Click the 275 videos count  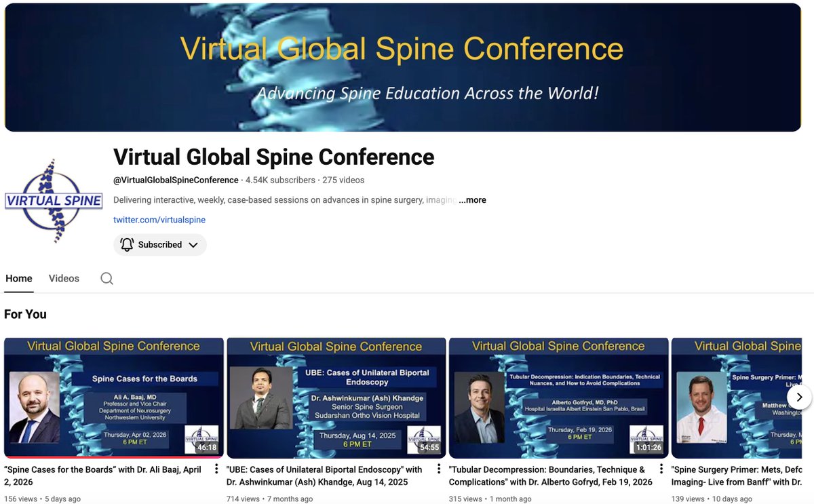[343, 180]
